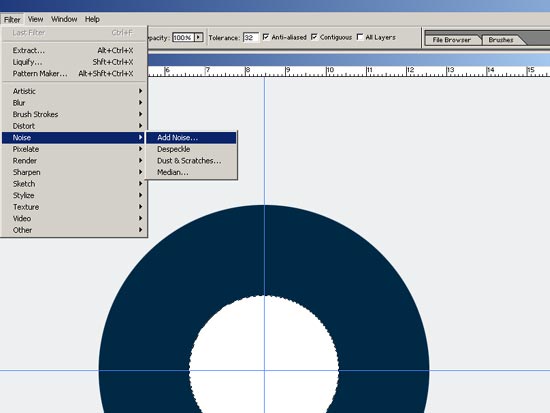Expand the Render filter submenu
Viewport: 550px width, 413px height.
coord(74,161)
